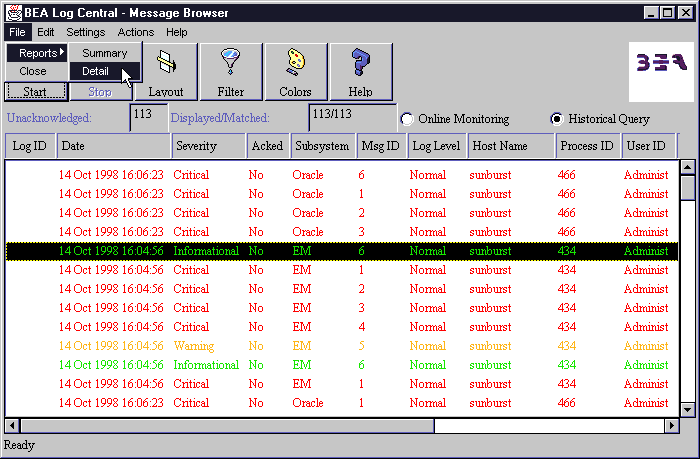Click the Unacknowledged count field showing 113

tap(149, 118)
